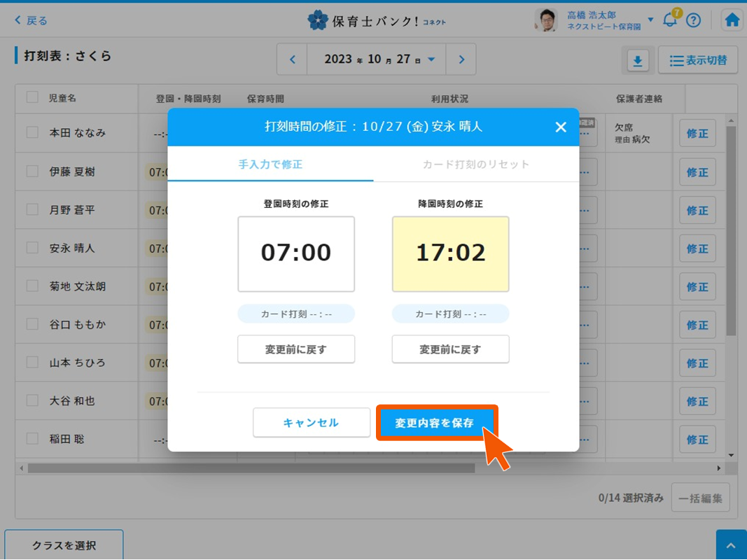Open the 表示切替 display options
This screenshot has width=747, height=560.
pyautogui.click(x=697, y=61)
